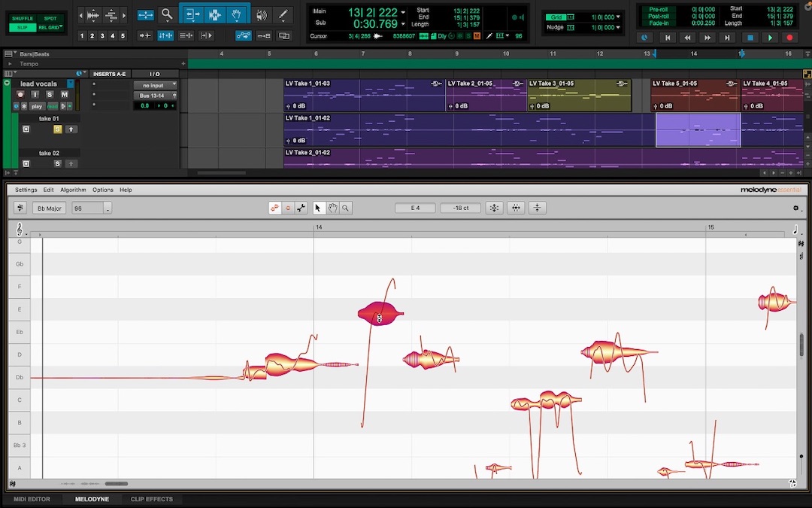
Task: Click the play automation mode button
Action: click(38, 106)
